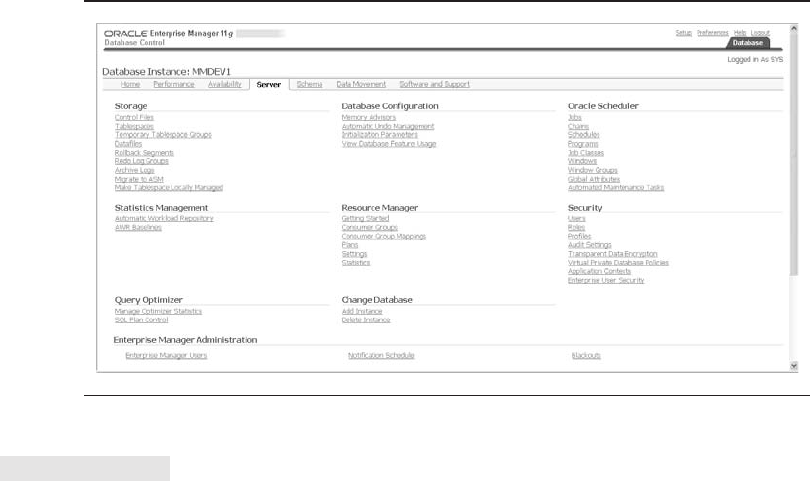Image resolution: width=810 pixels, height=481 pixels.
Task: Go to the Schema tab
Action: pyautogui.click(x=309, y=84)
